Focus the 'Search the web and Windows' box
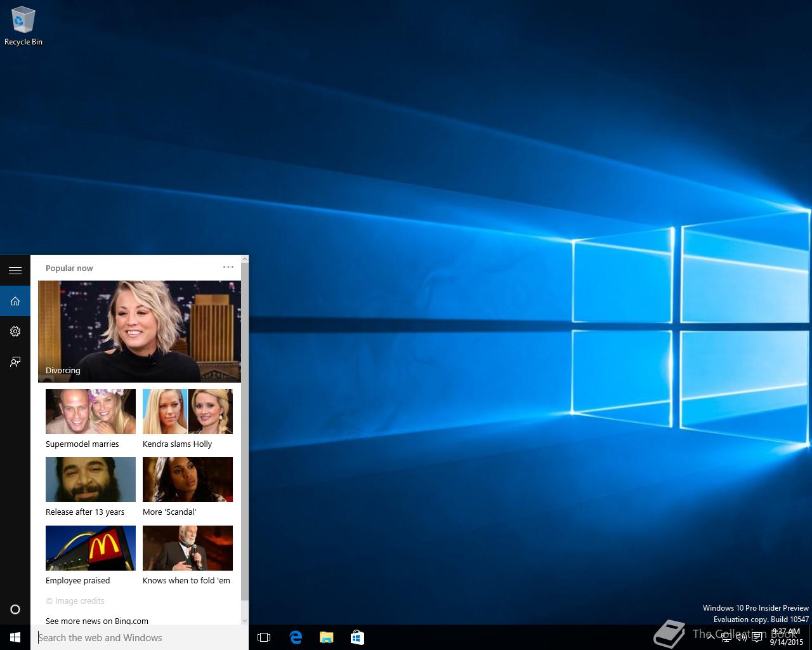Screen dimensions: 812x650 tap(140, 637)
